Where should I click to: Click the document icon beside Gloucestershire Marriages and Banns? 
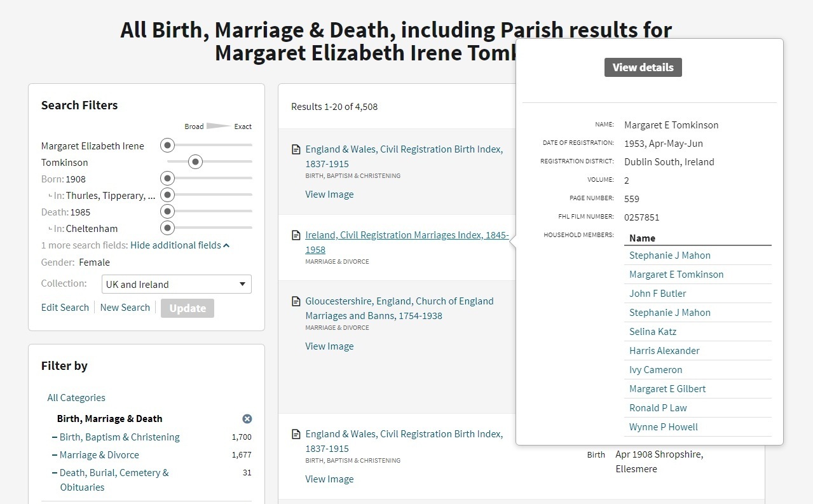point(296,302)
